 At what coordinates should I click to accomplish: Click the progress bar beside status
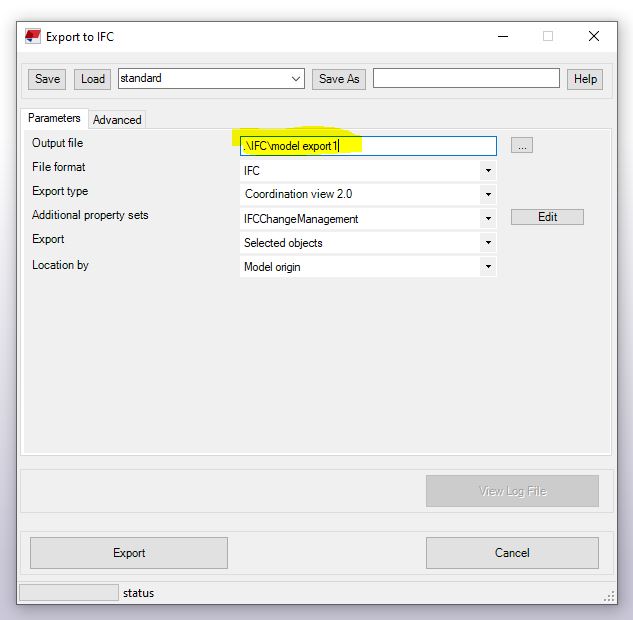tap(69, 593)
